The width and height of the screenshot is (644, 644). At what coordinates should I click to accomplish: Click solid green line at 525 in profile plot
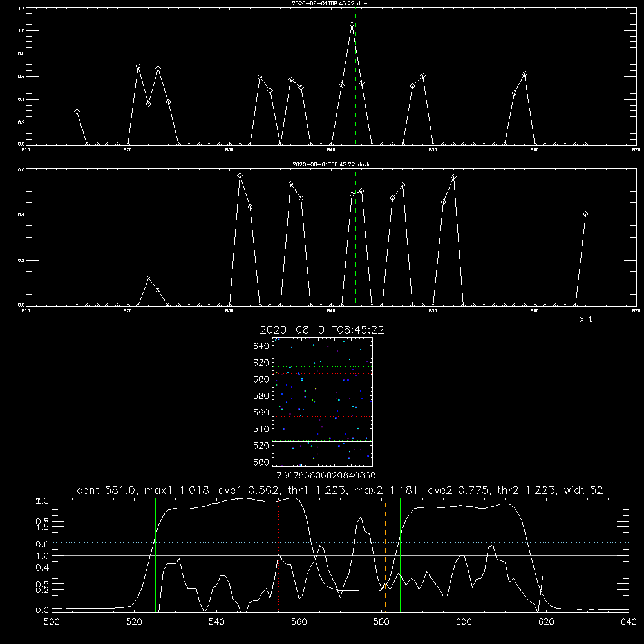coord(156,554)
